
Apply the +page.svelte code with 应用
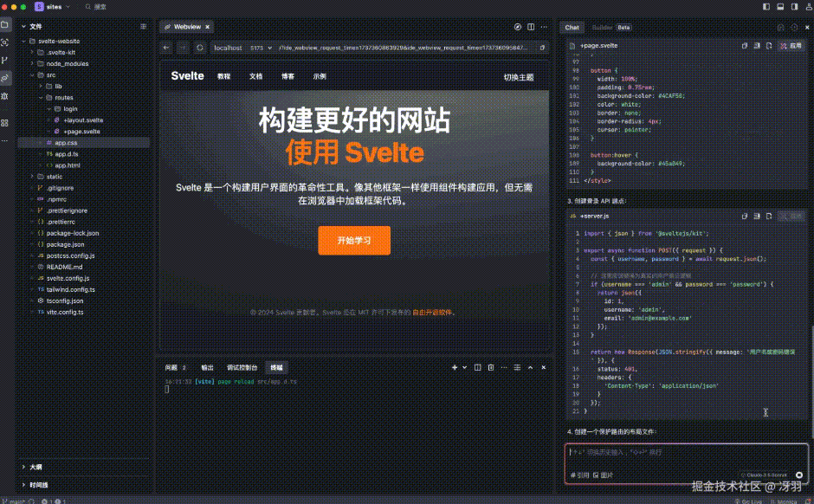[x=791, y=46]
